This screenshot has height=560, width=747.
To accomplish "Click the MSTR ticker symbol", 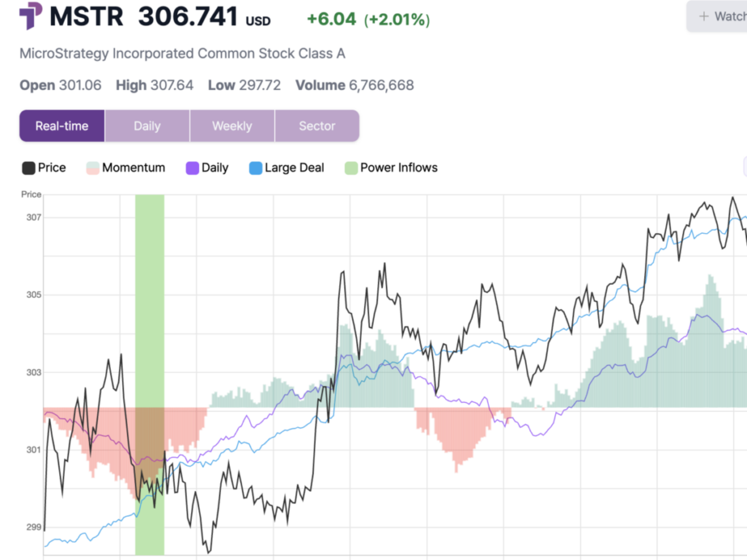I will (x=86, y=17).
